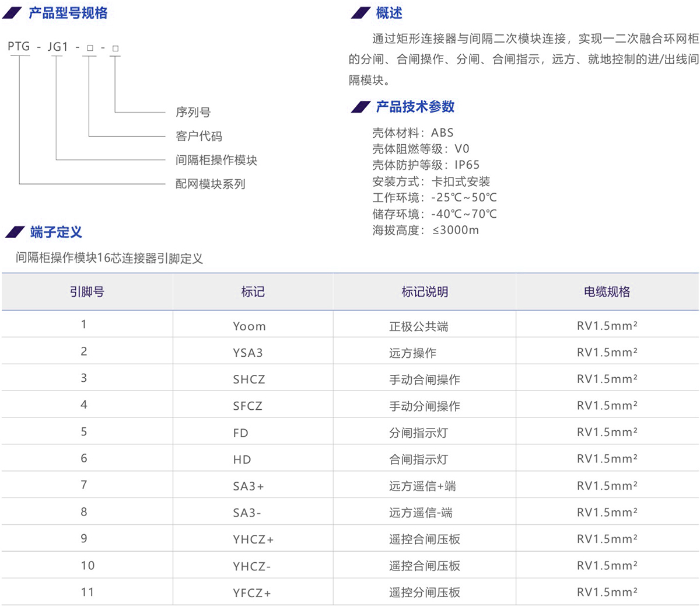This screenshot has height=606, width=700.
Task: Click the 端子定义 section heading
Action: 56,232
